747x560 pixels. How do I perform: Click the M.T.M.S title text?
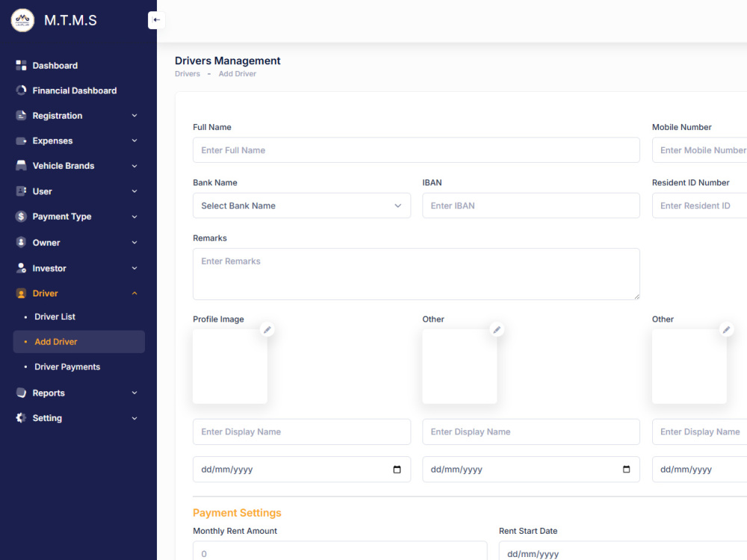click(x=70, y=20)
